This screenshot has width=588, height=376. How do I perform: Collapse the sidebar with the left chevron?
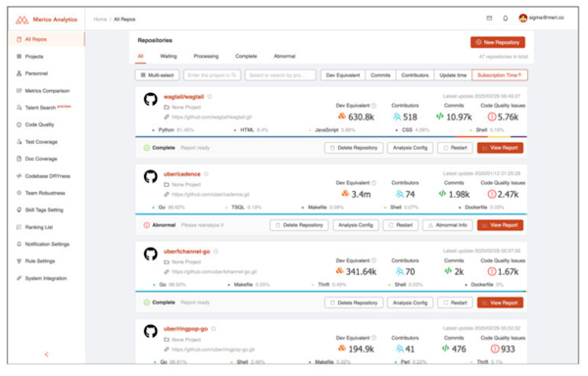46,354
